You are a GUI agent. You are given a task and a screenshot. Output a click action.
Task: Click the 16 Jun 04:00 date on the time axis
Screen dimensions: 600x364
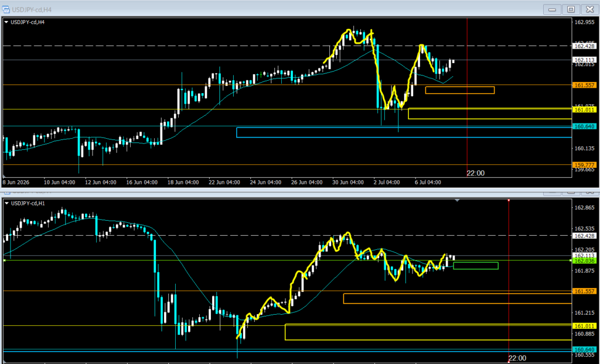click(x=142, y=183)
